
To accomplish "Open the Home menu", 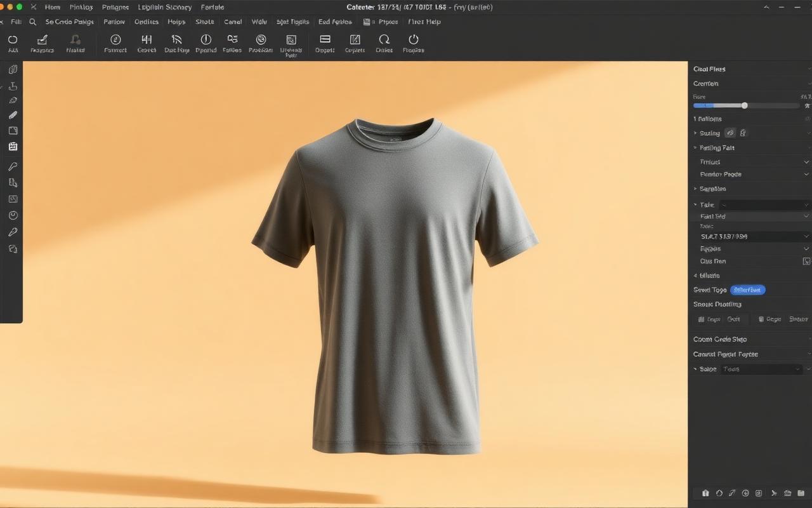I will coord(53,7).
